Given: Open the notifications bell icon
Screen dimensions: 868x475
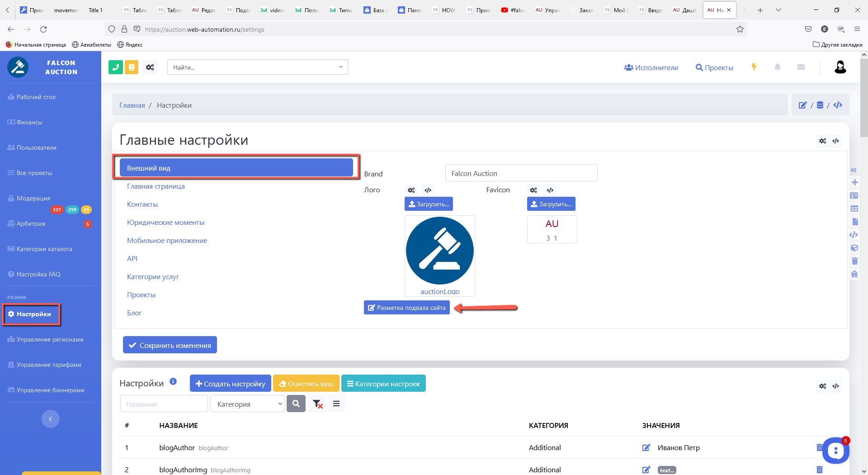Looking at the screenshot, I should (778, 67).
